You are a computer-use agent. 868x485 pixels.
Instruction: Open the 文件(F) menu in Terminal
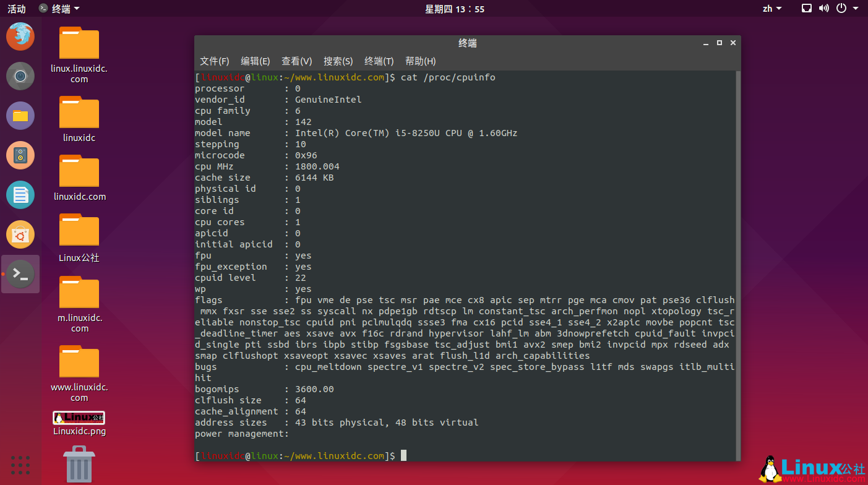click(215, 61)
